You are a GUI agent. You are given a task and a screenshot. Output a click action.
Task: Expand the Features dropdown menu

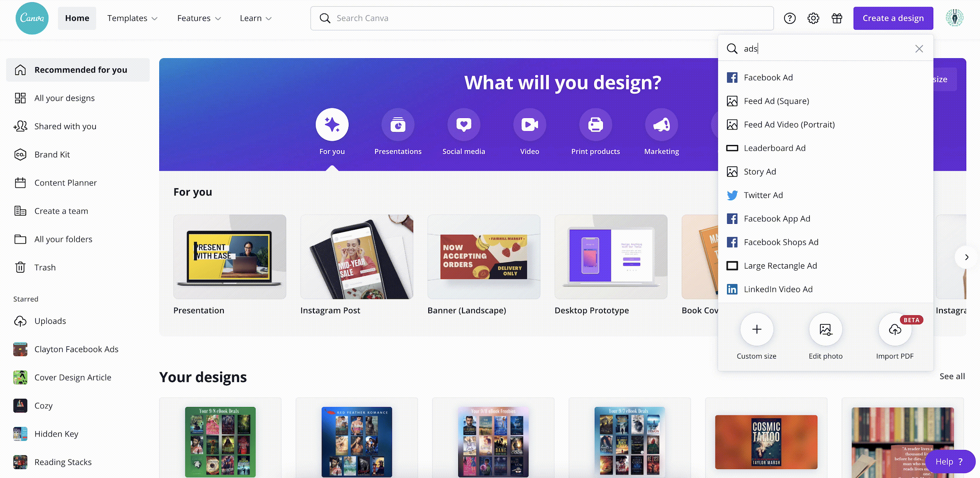[x=199, y=18]
